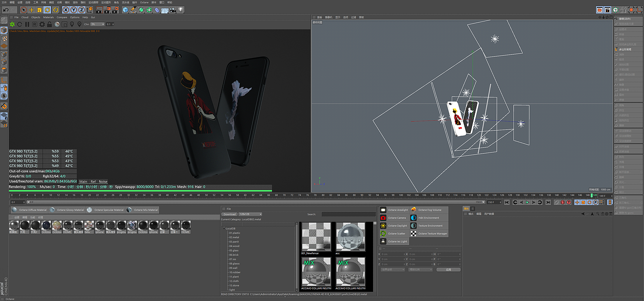Add a floor/grid environment object
The width and height of the screenshot is (644, 301).
point(165,10)
